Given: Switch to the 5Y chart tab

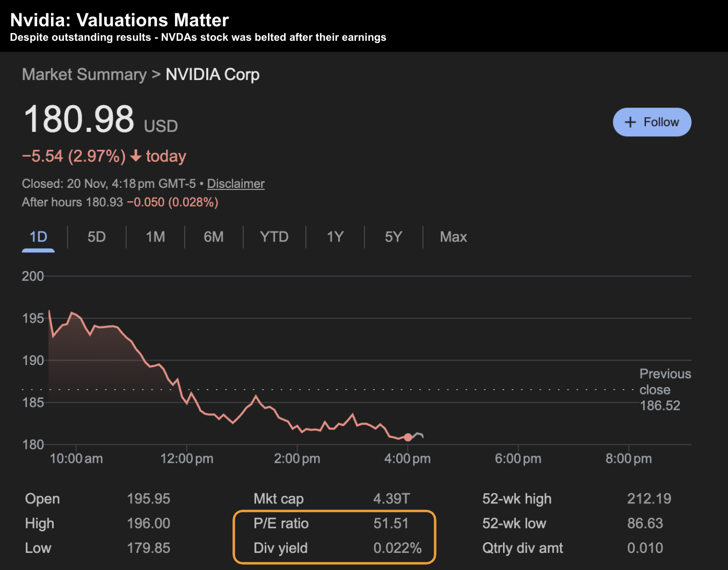Looking at the screenshot, I should tap(393, 237).
